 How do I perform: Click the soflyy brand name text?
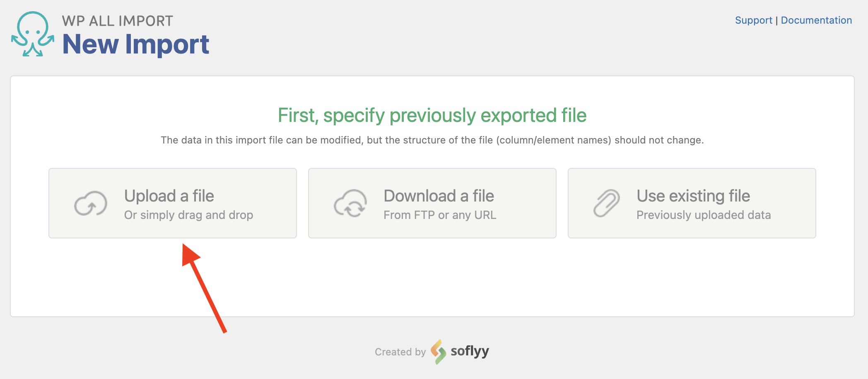click(x=470, y=351)
